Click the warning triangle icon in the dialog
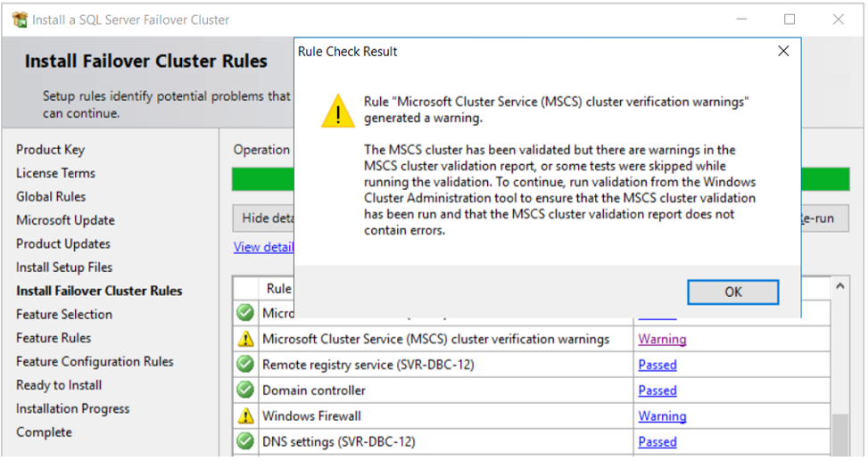This screenshot has height=461, width=868. (x=338, y=111)
